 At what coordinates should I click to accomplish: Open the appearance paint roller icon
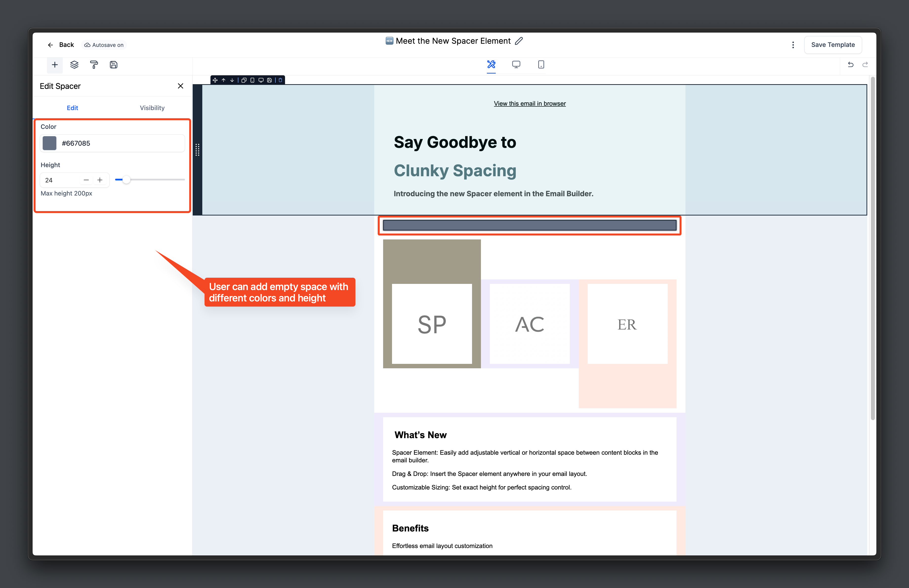coord(94,65)
